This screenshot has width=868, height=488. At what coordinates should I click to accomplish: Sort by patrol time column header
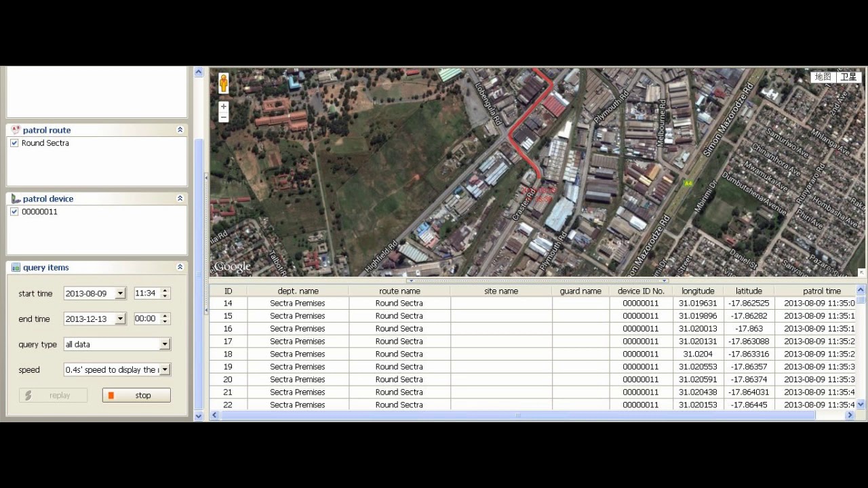815,291
